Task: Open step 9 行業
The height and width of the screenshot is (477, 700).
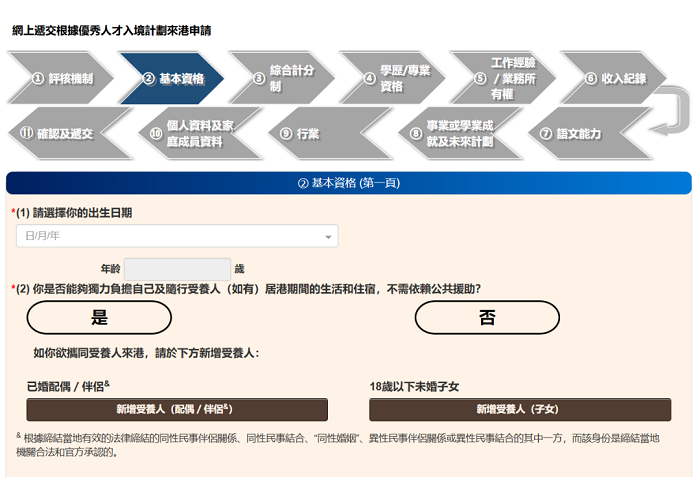Action: click(330, 134)
